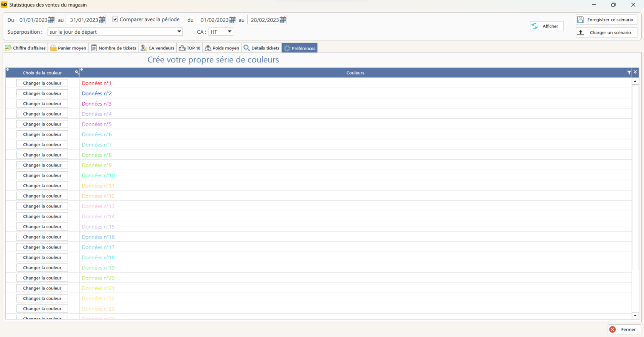
Task: Click the double-chevron icon at table top right
Action: (x=635, y=72)
